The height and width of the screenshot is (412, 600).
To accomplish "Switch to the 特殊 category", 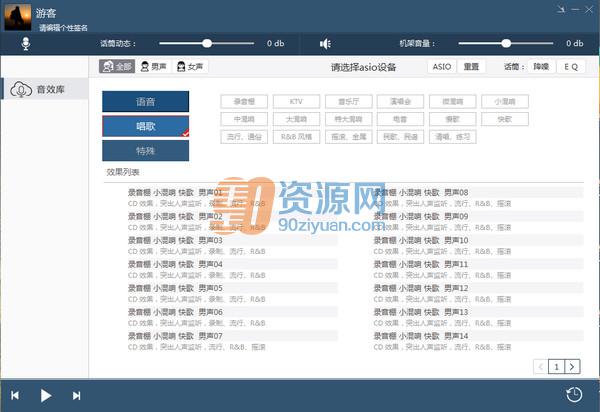I will 145,151.
